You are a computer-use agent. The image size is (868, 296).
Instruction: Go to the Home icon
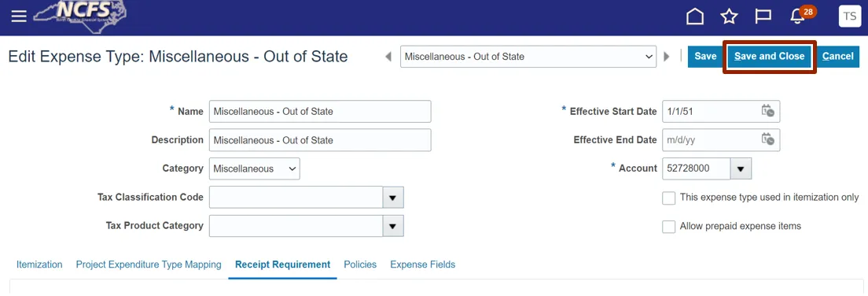pos(695,17)
